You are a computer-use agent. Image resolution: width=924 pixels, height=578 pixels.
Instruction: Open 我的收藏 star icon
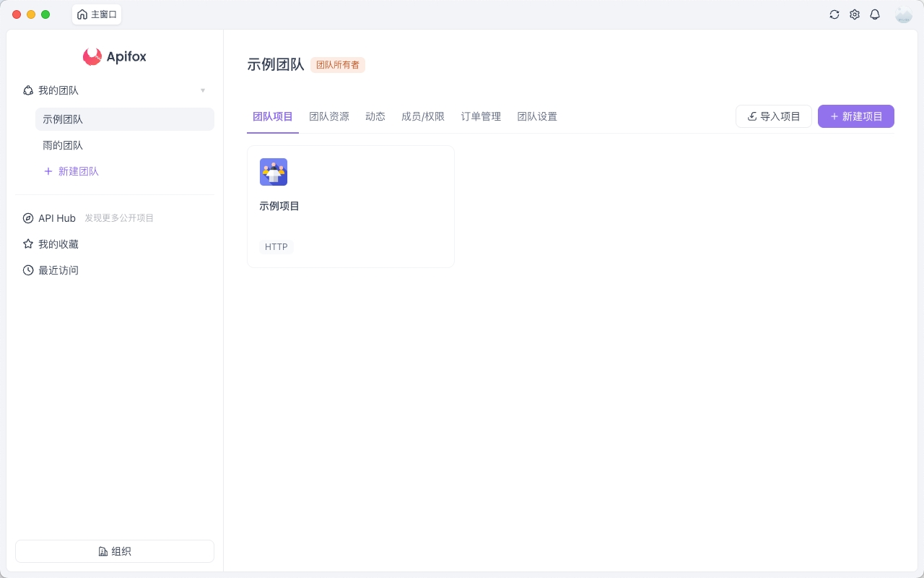click(28, 244)
